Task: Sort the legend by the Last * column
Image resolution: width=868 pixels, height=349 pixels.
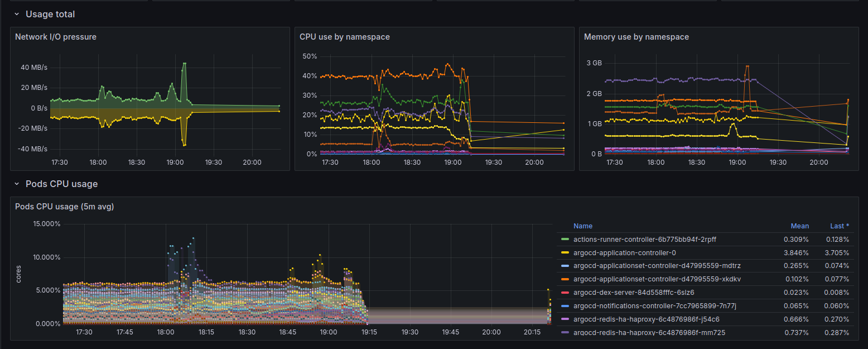Action: click(839, 226)
